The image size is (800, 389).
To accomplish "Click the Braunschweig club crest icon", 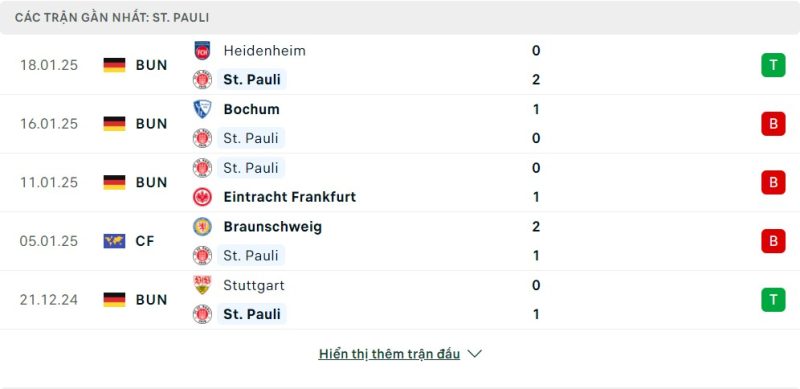I will 202,226.
